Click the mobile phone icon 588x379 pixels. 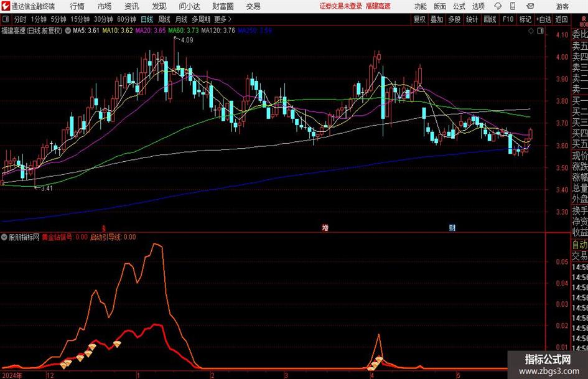513,6
